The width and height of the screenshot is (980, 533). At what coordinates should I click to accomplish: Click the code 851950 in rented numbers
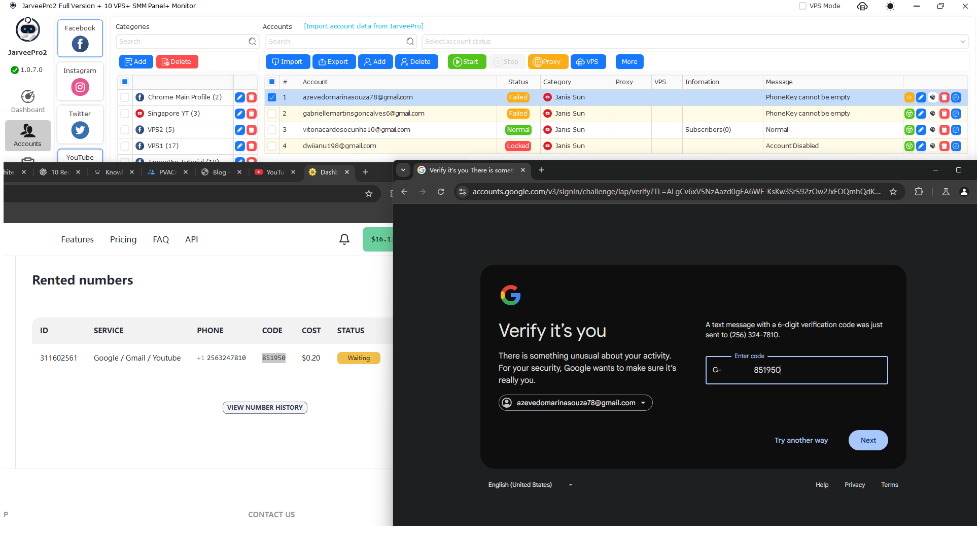click(x=274, y=358)
